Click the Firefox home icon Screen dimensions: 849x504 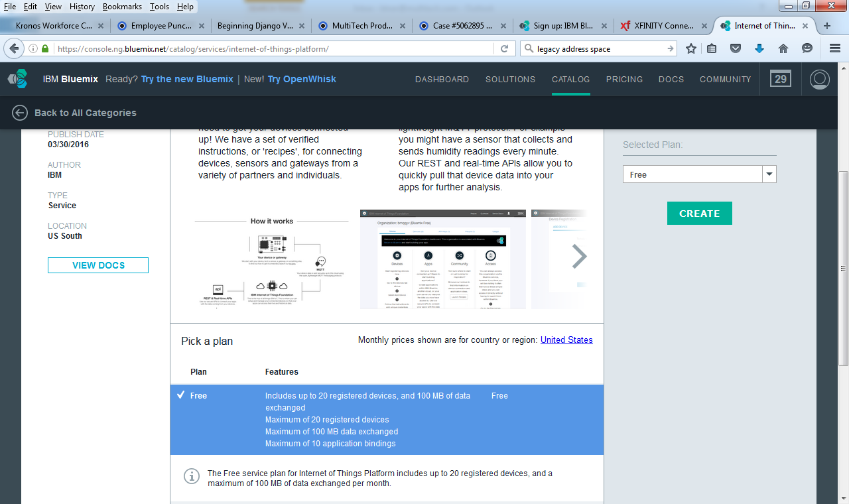point(783,48)
